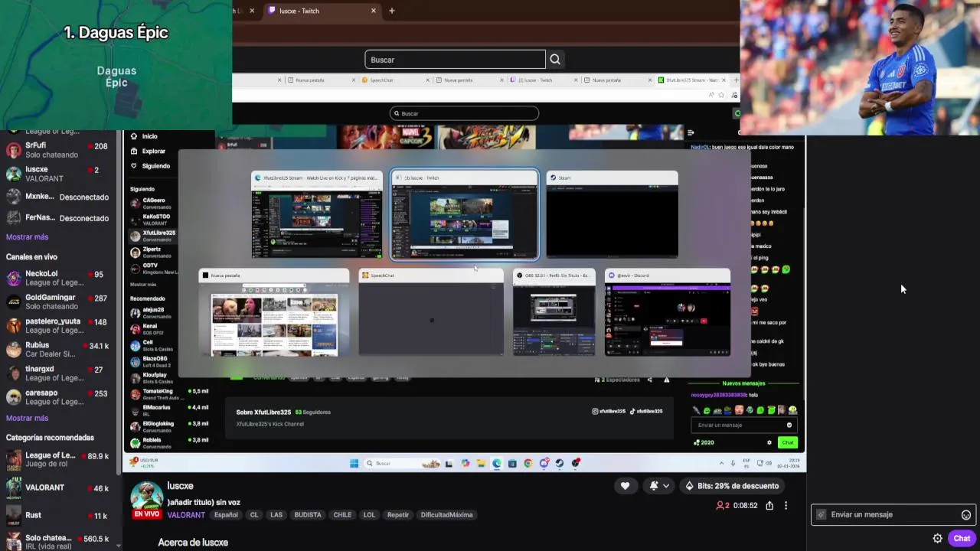
Task: Open chat settings gear icon
Action: pyautogui.click(x=937, y=538)
